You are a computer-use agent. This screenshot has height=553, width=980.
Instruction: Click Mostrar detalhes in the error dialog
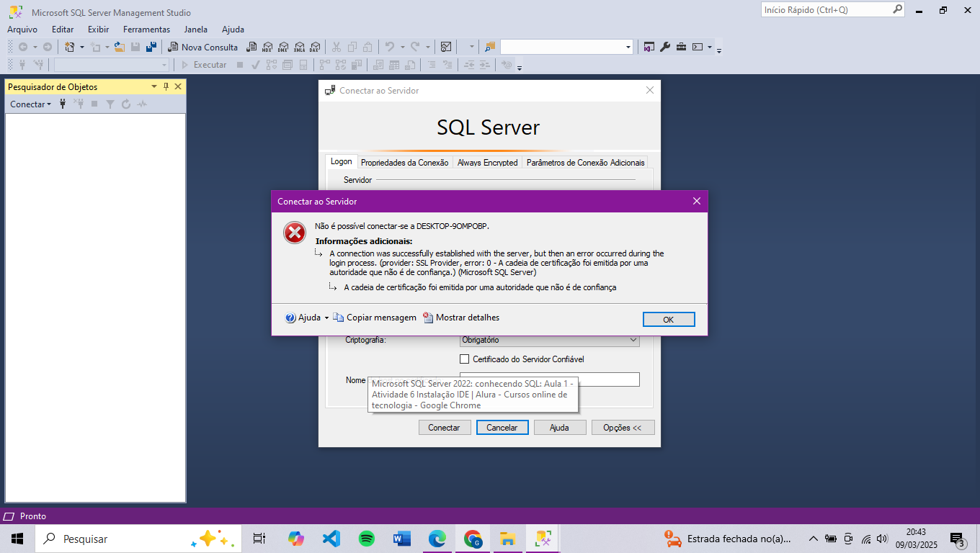[461, 318]
